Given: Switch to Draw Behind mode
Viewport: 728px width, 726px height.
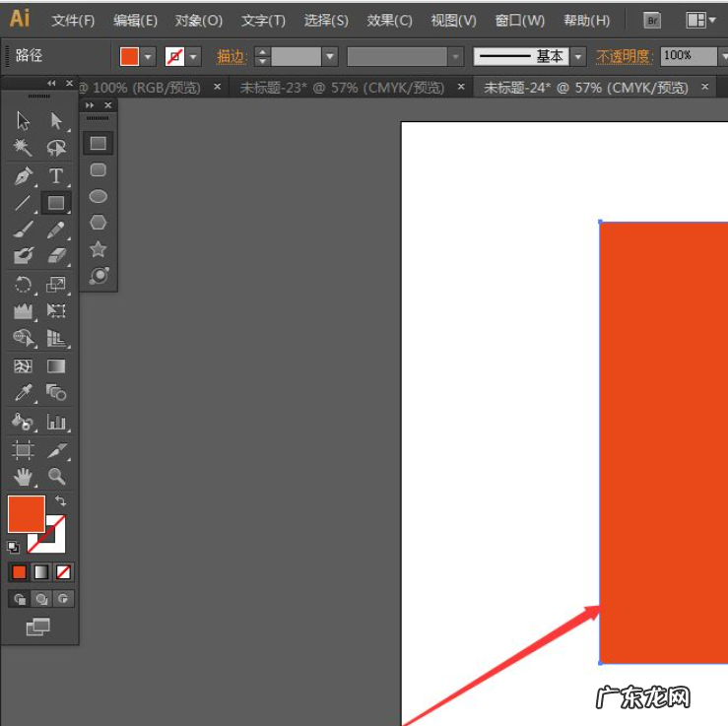Looking at the screenshot, I should pos(41,599).
